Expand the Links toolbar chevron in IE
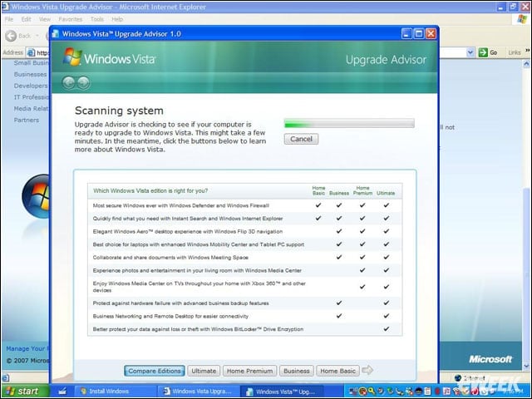This screenshot has width=532, height=399. [x=528, y=51]
